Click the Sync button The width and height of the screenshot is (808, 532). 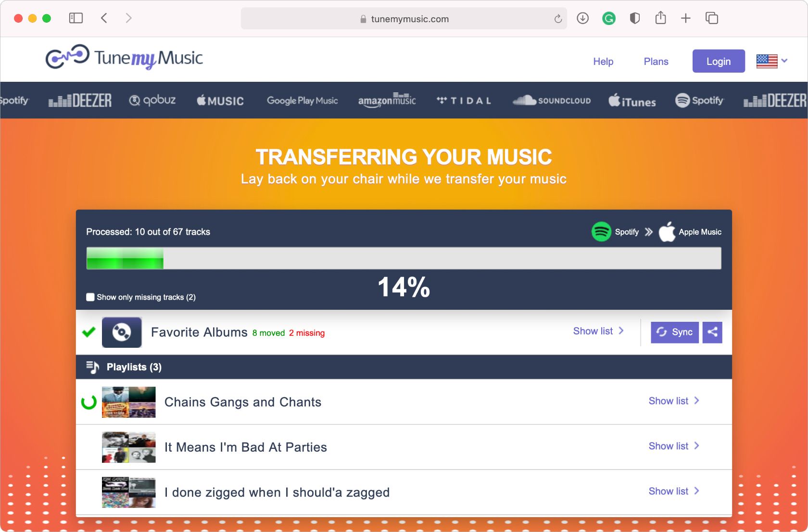point(675,332)
